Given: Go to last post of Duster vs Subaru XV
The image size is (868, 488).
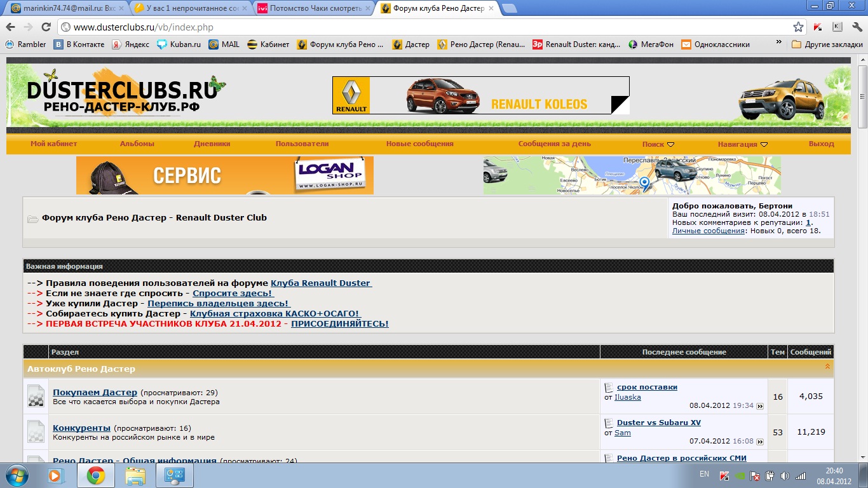Looking at the screenshot, I should point(760,442).
